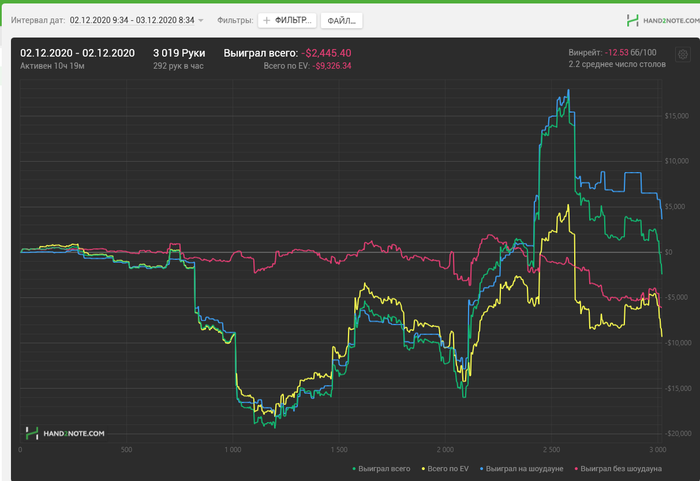Toggle the 'Выиграл всего' green legend series
This screenshot has height=481, width=700.
(385, 467)
